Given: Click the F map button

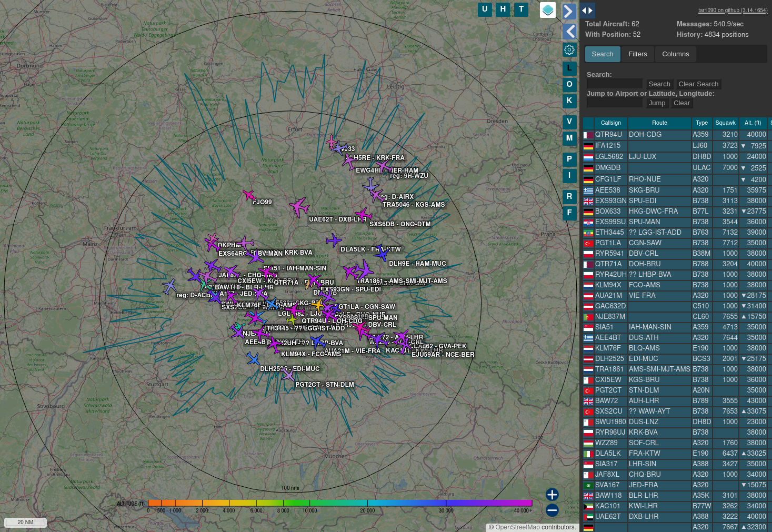Looking at the screenshot, I should click(x=569, y=213).
